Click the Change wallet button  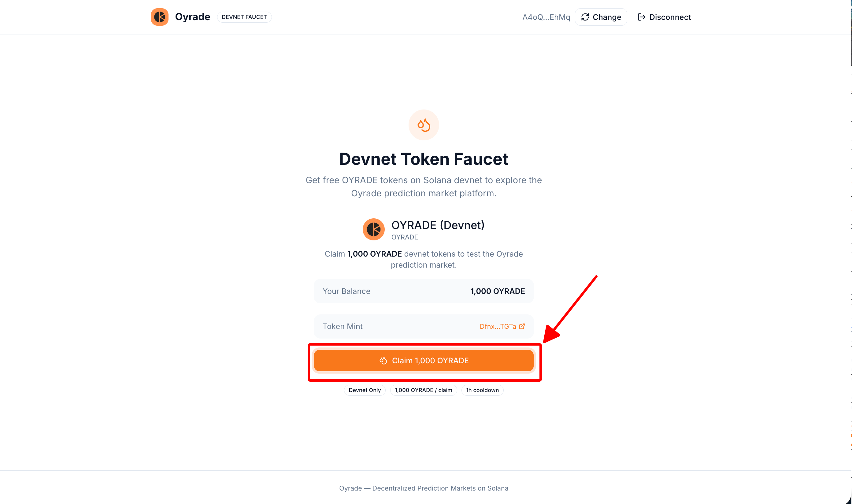pos(601,17)
